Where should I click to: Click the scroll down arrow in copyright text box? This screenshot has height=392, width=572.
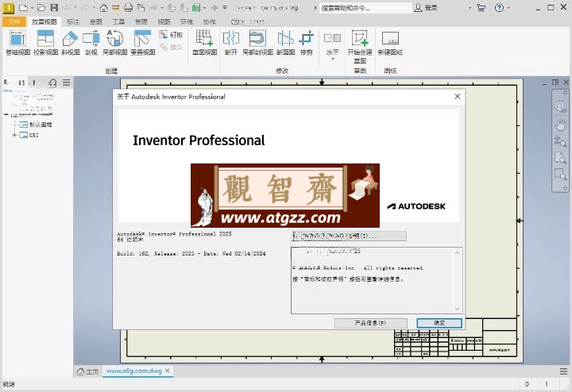458,309
